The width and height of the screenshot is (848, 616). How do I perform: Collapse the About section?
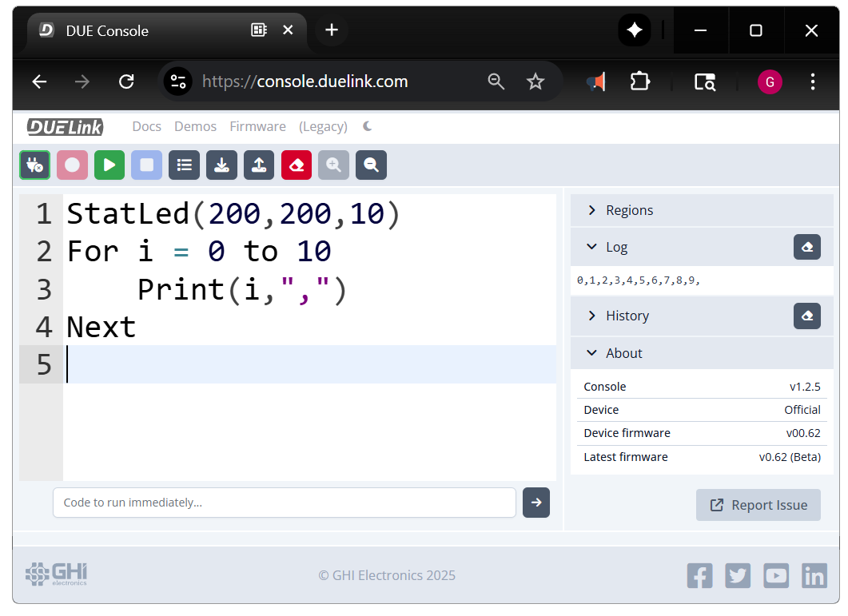click(623, 353)
